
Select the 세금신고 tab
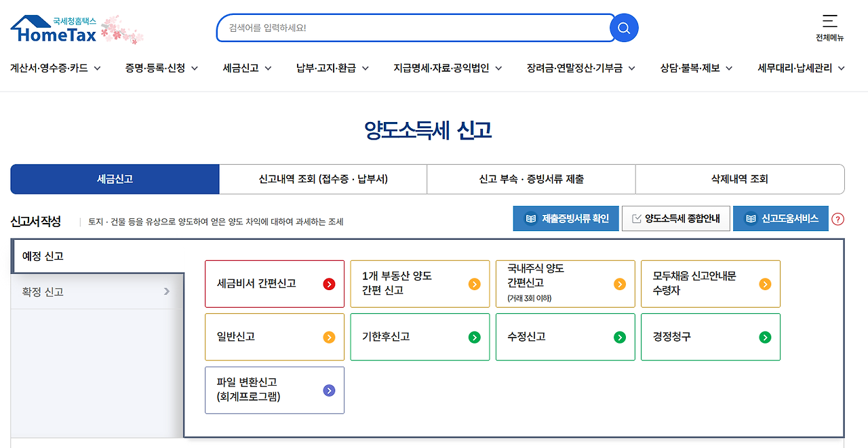coord(115,179)
